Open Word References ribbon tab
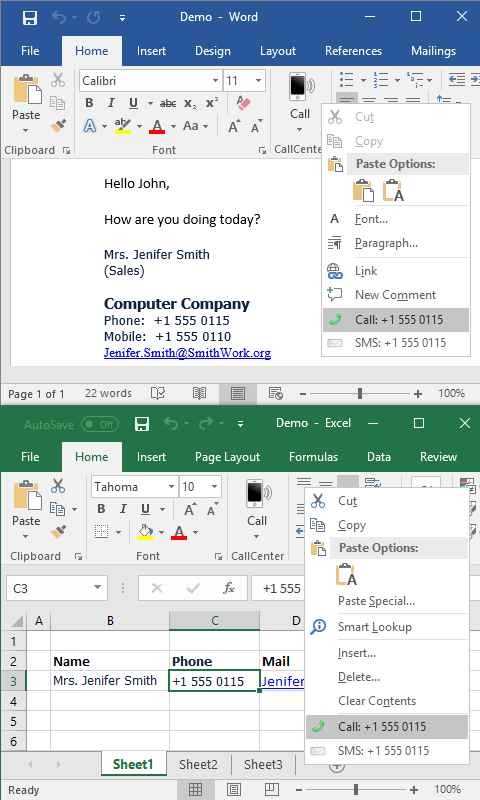The width and height of the screenshot is (480, 800). coord(353,51)
